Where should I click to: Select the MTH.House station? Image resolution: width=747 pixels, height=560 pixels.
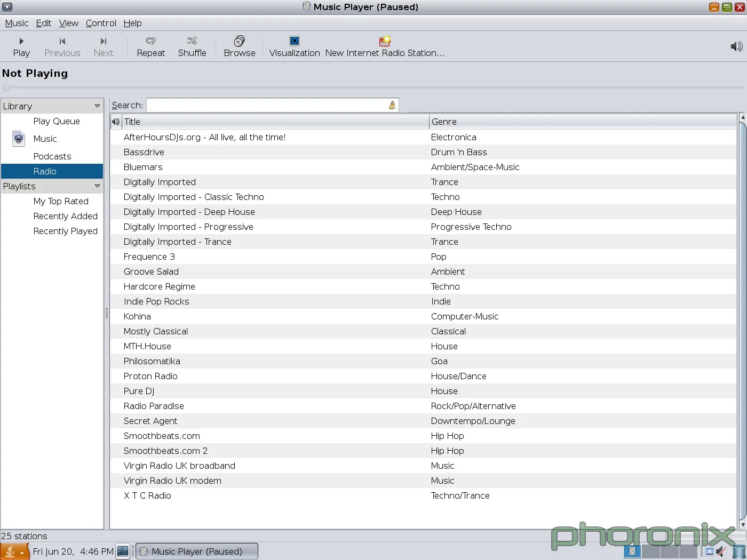point(423,346)
